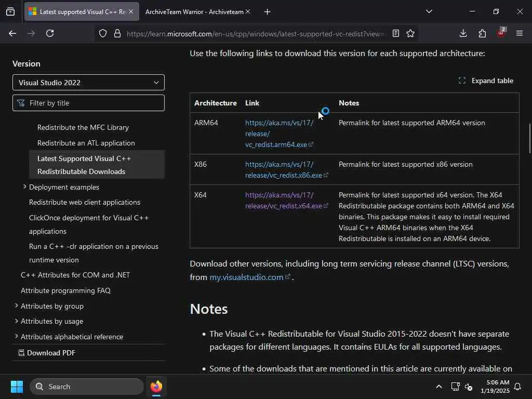This screenshot has width=532, height=399.
Task: Open the notifications bell icon
Action: (x=518, y=387)
